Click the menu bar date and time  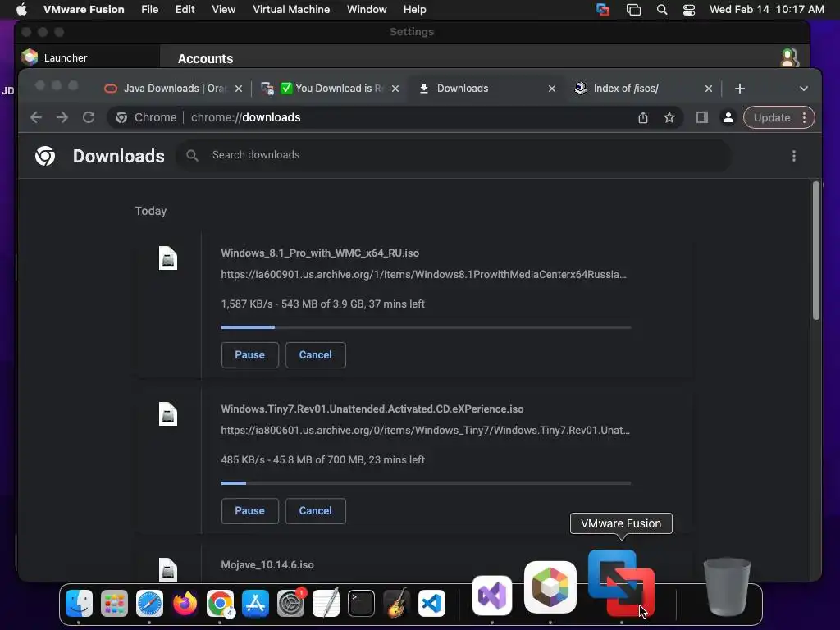(767, 10)
